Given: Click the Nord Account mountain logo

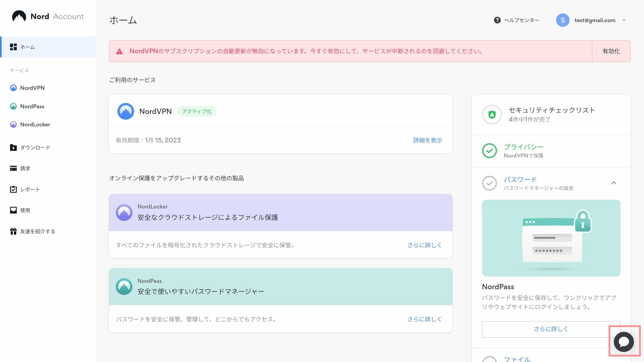Looking at the screenshot, I should [x=19, y=16].
